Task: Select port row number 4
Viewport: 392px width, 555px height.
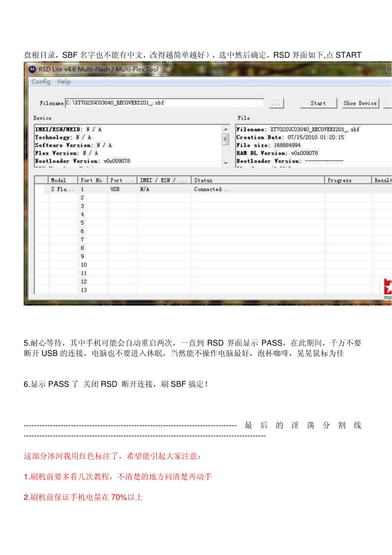Action: click(82, 215)
